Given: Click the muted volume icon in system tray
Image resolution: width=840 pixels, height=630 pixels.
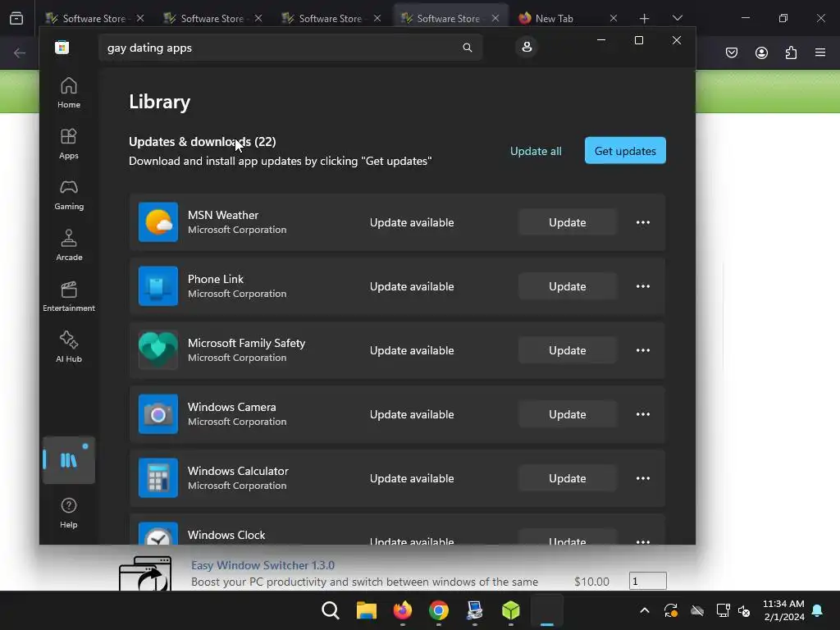Looking at the screenshot, I should pos(744,610).
